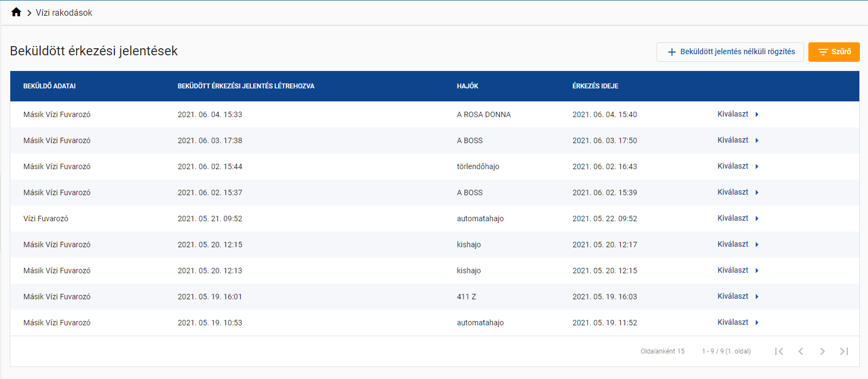868x379 pixels.
Task: Choose Kiválaszt for 411 Z ship
Action: [x=733, y=297]
